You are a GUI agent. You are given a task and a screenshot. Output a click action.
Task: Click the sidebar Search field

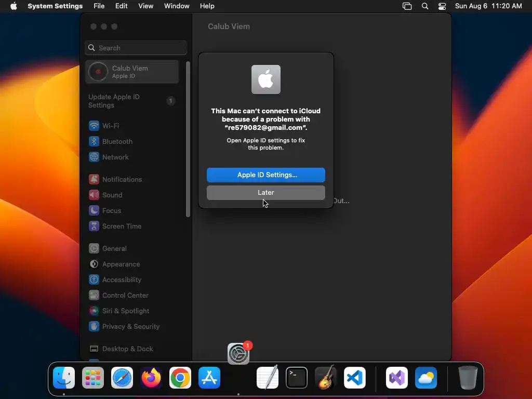click(136, 48)
